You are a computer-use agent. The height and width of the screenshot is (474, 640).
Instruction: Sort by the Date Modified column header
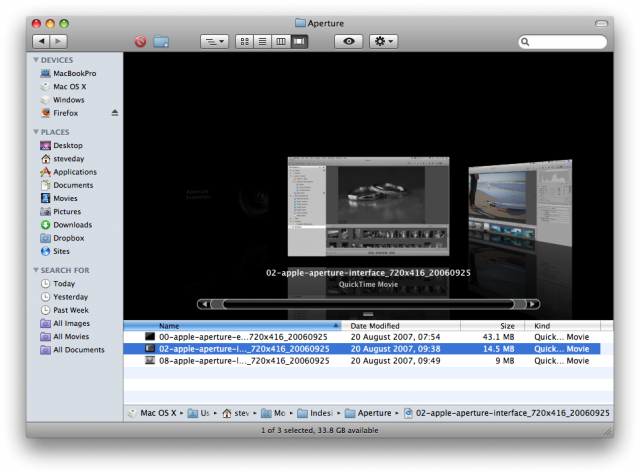[401, 326]
